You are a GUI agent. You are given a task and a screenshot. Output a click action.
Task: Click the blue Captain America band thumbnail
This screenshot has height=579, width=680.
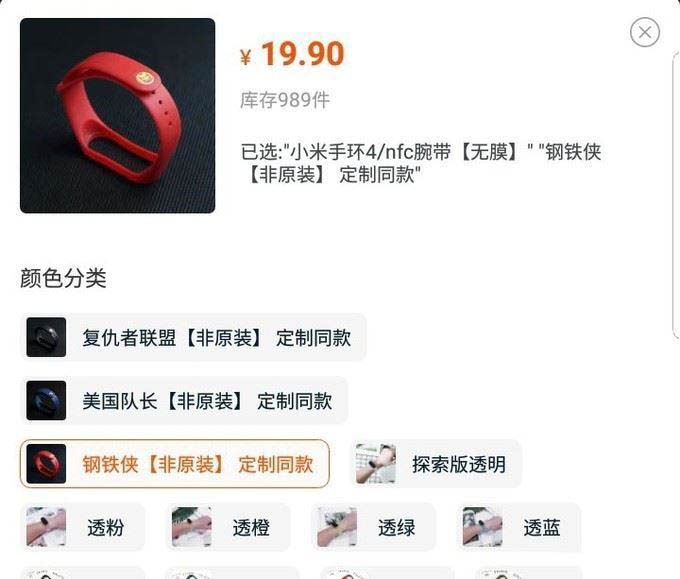pyautogui.click(x=46, y=401)
